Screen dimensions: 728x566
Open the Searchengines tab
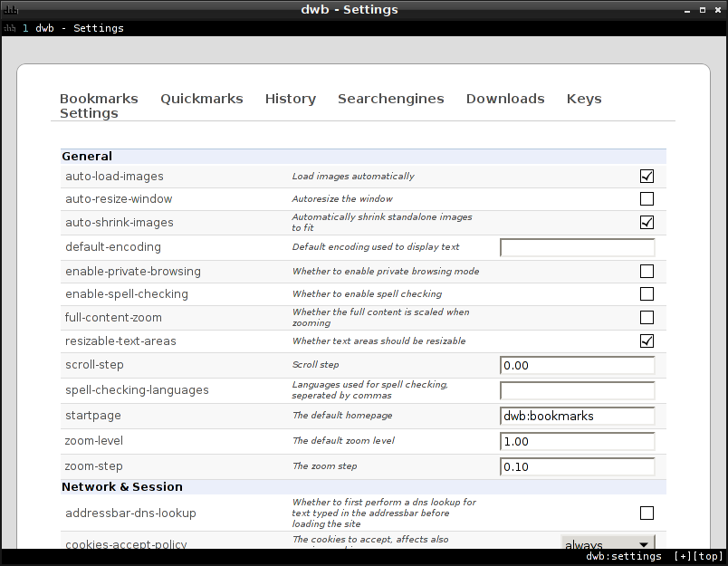(x=390, y=98)
